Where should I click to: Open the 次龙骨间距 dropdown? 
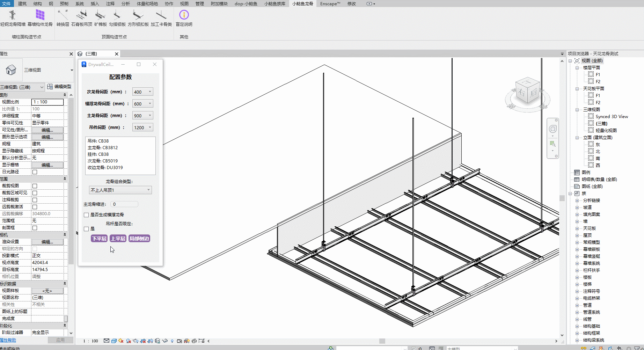[142, 92]
